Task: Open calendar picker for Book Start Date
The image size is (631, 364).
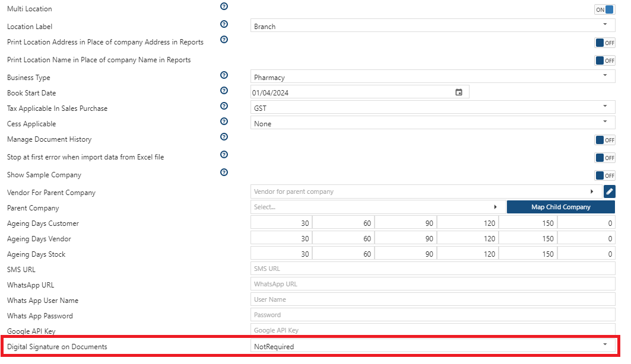Action: point(459,92)
